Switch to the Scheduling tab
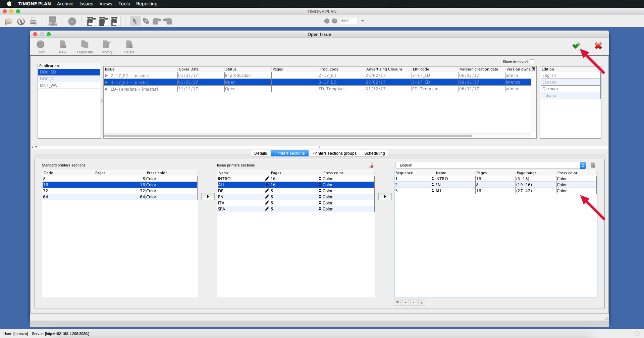The height and width of the screenshot is (338, 644). coord(374,153)
